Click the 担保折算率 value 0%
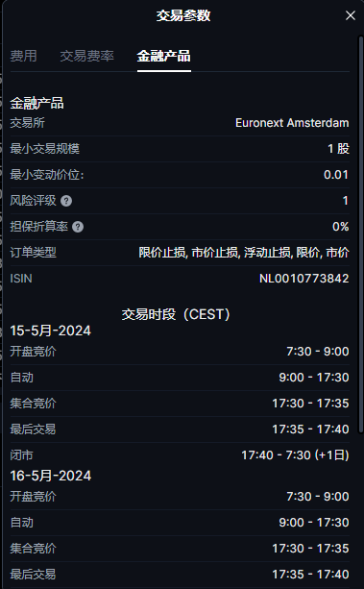 [x=341, y=227]
